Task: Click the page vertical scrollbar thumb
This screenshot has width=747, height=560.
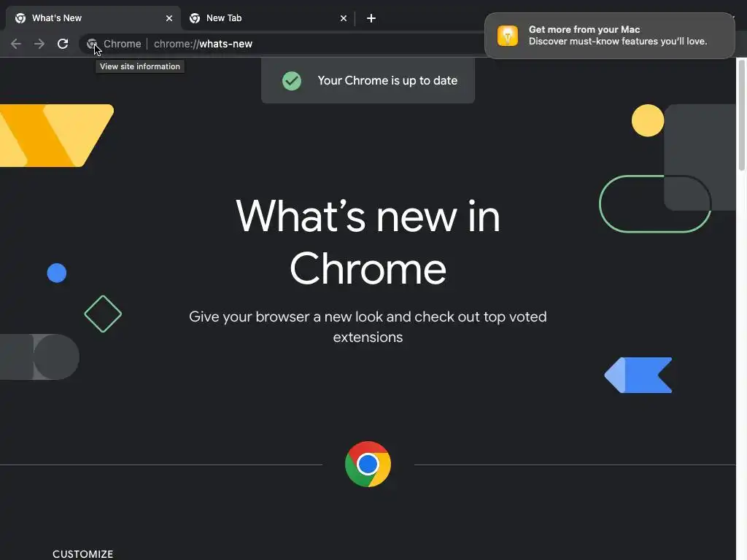Action: point(741,114)
